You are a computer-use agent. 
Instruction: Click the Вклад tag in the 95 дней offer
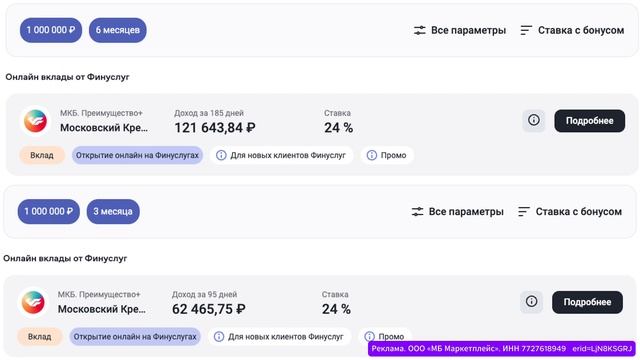[x=40, y=337]
